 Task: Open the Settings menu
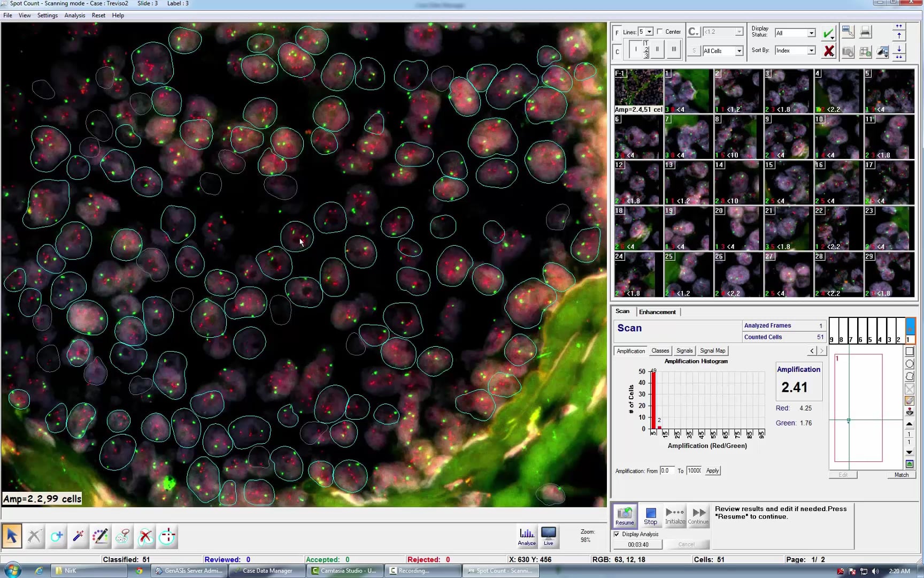(48, 16)
